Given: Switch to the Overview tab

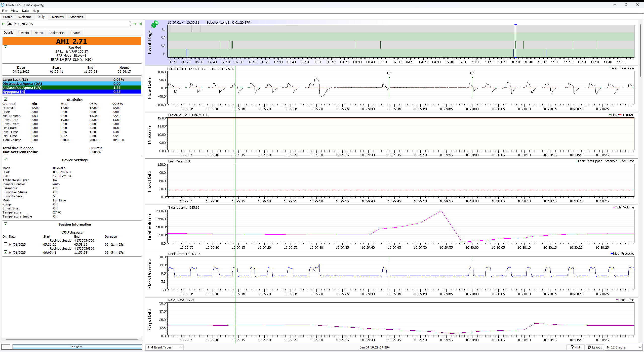Looking at the screenshot, I should coord(57,17).
